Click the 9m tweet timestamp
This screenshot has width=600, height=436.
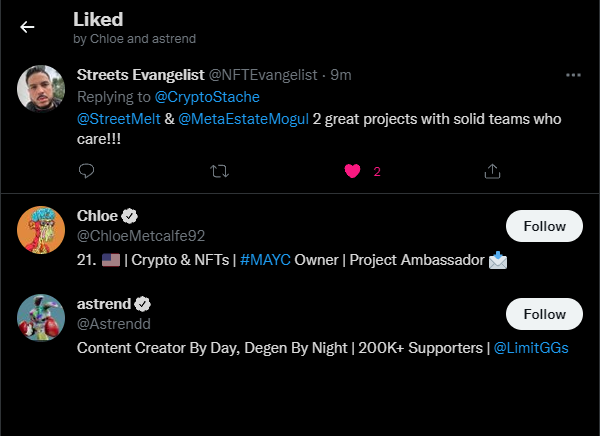[340, 75]
